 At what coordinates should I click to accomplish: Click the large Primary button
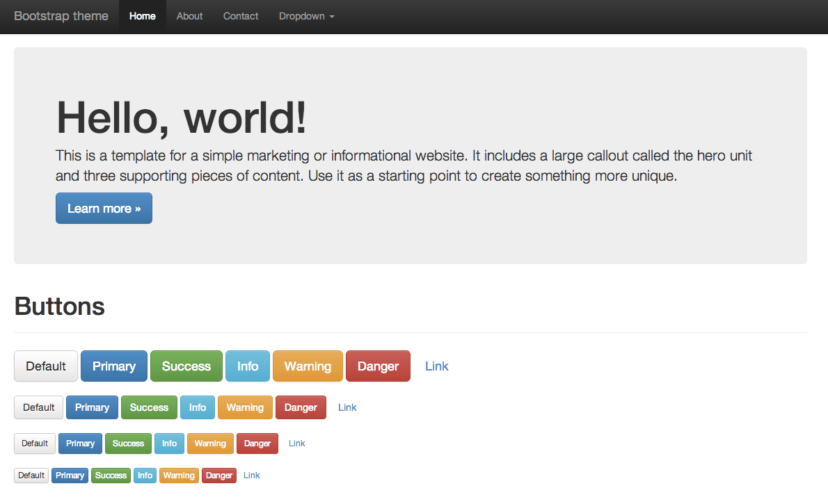113,366
